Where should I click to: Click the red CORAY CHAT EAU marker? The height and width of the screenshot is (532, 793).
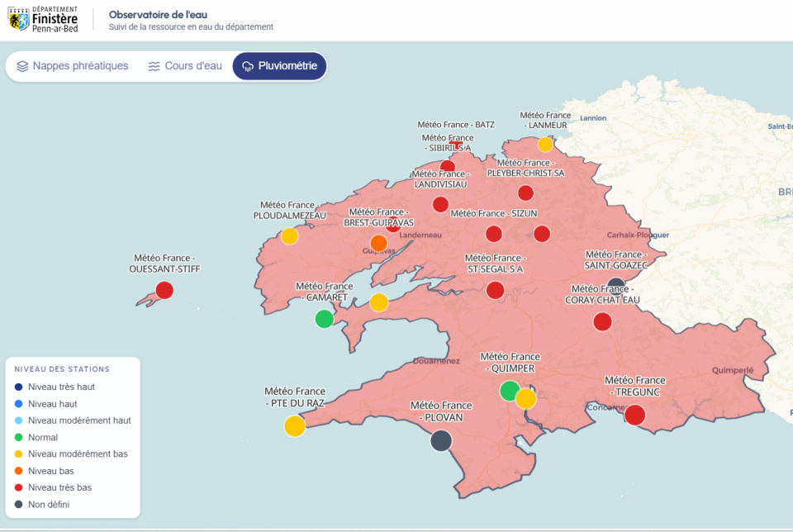tap(602, 321)
